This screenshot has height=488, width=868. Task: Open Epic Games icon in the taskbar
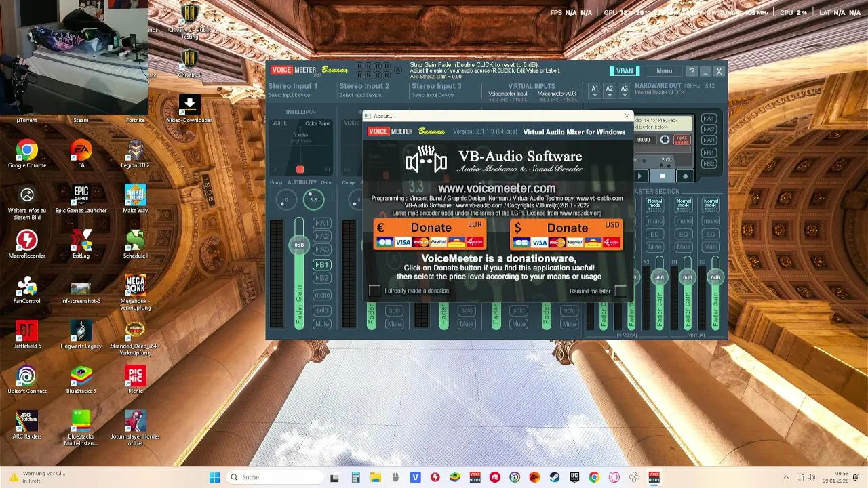click(x=574, y=477)
